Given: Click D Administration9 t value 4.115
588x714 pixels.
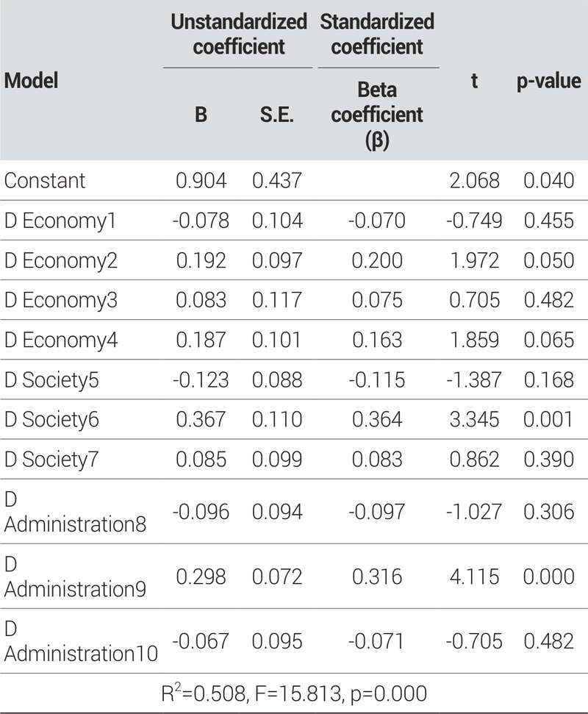Looking at the screenshot, I should pyautogui.click(x=474, y=576).
